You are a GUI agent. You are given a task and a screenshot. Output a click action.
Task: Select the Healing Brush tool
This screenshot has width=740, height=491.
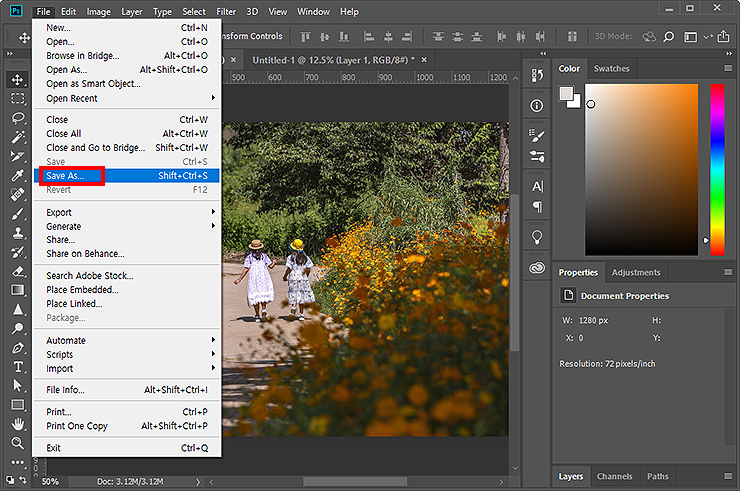[x=17, y=195]
